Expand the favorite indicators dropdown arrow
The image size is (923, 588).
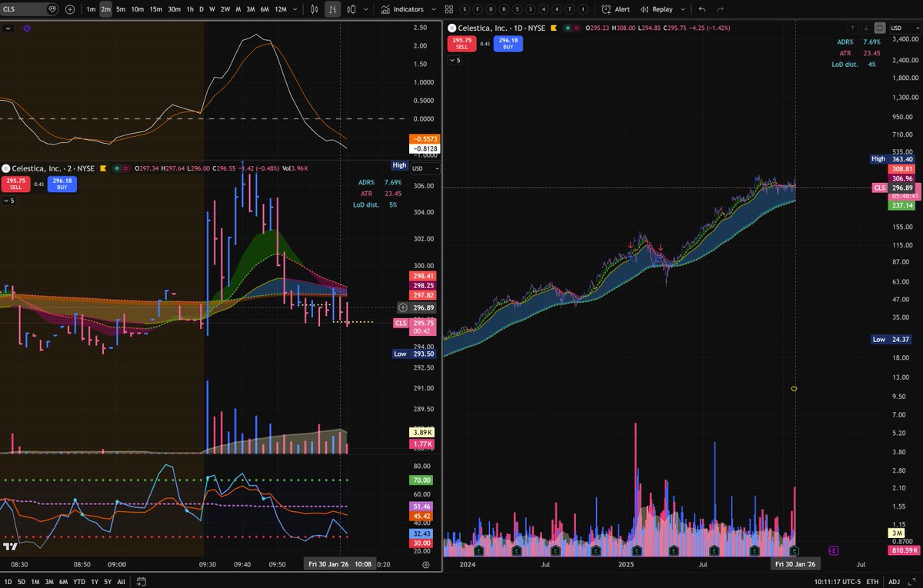tap(434, 9)
